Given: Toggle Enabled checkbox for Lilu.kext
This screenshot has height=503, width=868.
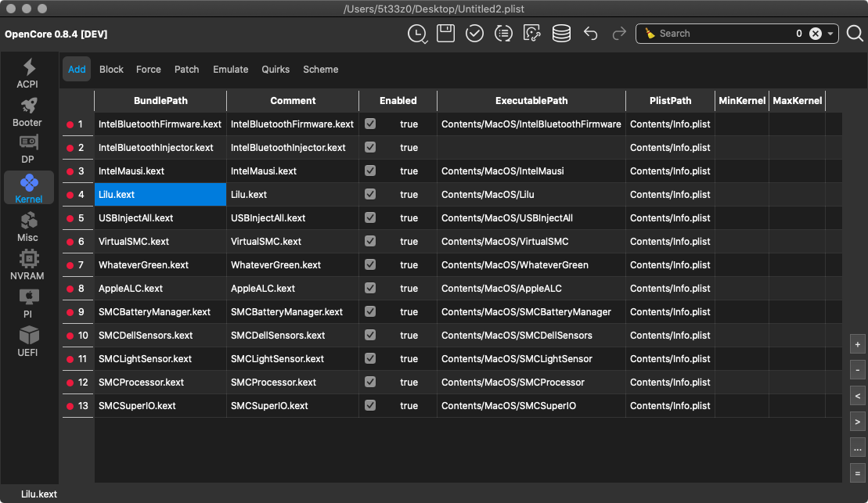Looking at the screenshot, I should [x=370, y=194].
